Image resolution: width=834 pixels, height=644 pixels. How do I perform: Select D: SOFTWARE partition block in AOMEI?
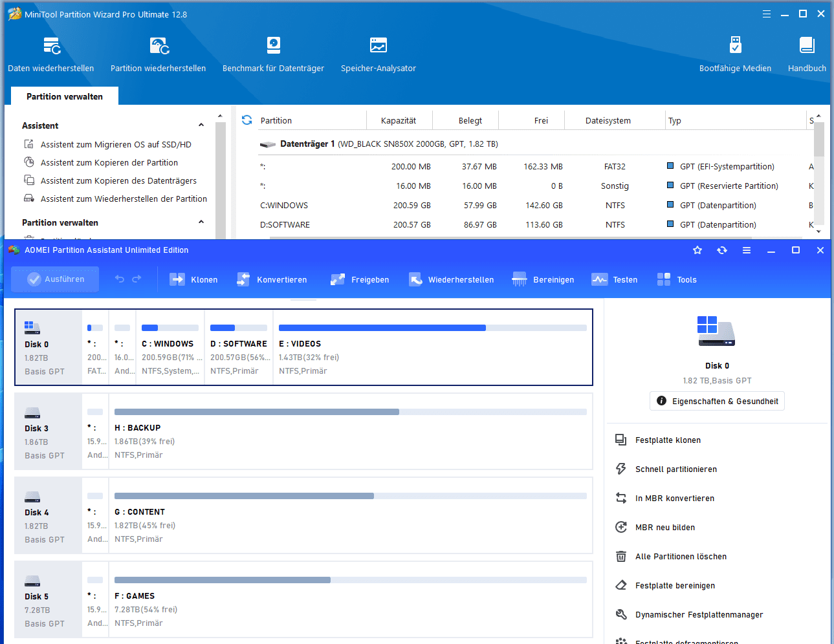(239, 347)
